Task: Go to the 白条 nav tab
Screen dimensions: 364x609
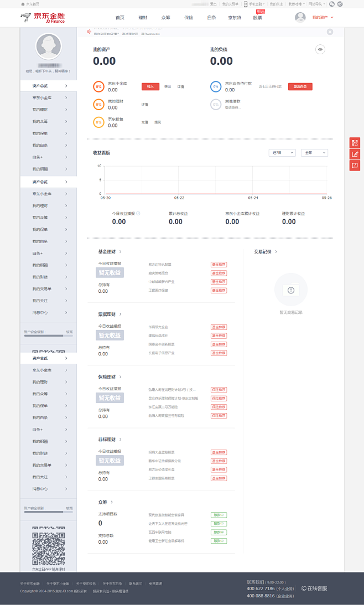Action: (211, 18)
